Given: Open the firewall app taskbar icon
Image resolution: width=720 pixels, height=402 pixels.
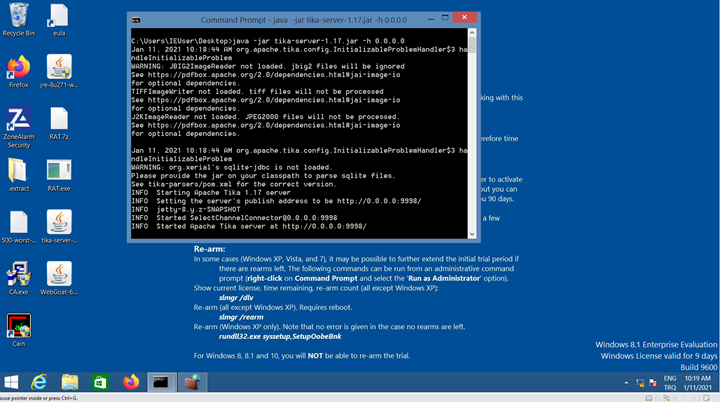Looking at the screenshot, I should pos(192,382).
